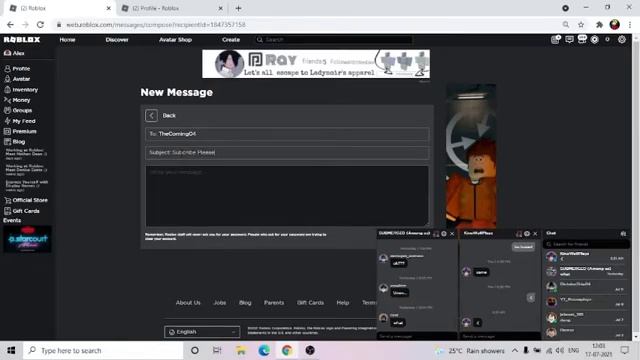The width and height of the screenshot is (640, 360).
Task: Open the Robux icon in the navbar
Action: pyautogui.click(x=595, y=40)
